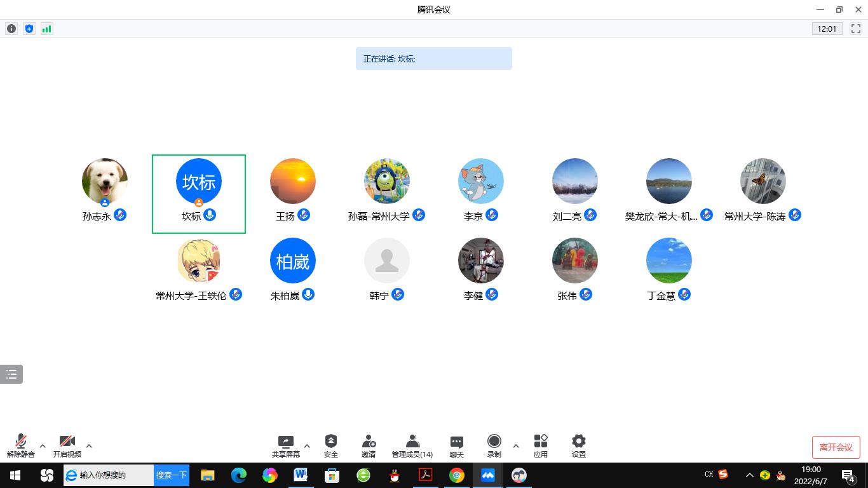The image size is (868, 488).
Task: Click 丁金慧 blue sky avatar
Action: tap(669, 261)
